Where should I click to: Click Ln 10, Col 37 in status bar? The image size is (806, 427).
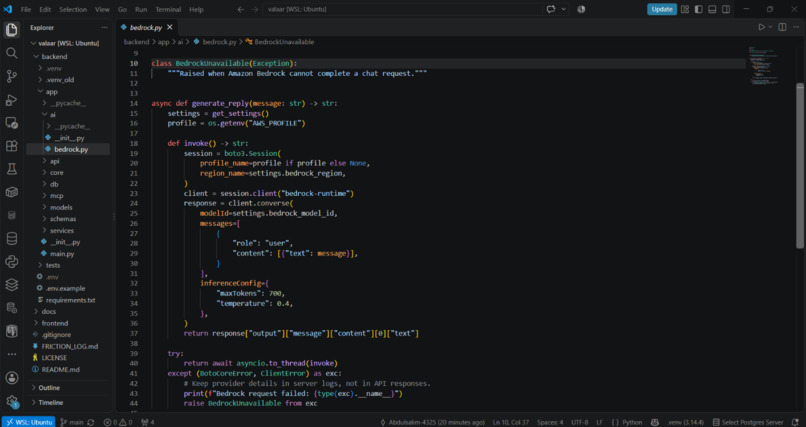[512, 422]
